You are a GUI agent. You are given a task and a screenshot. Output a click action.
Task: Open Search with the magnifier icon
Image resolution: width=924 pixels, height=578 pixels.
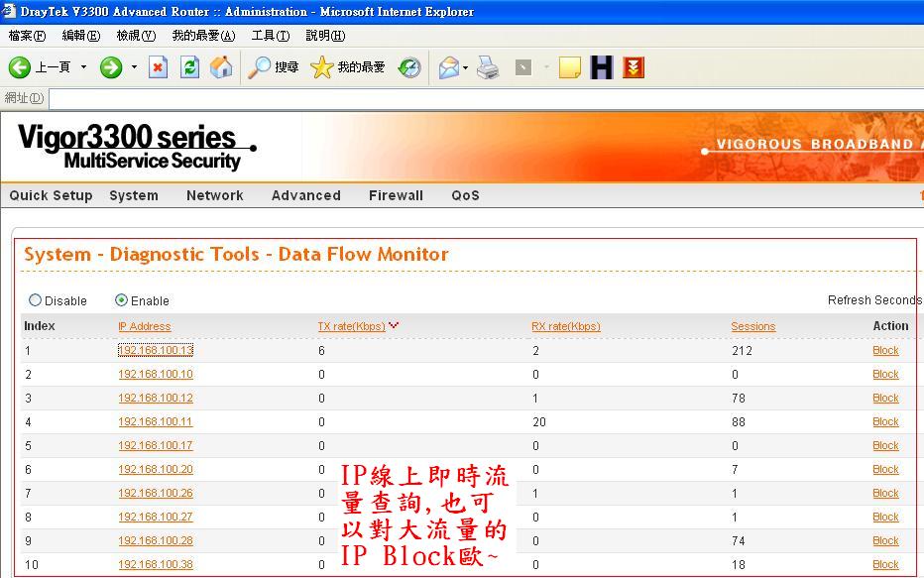(x=259, y=67)
